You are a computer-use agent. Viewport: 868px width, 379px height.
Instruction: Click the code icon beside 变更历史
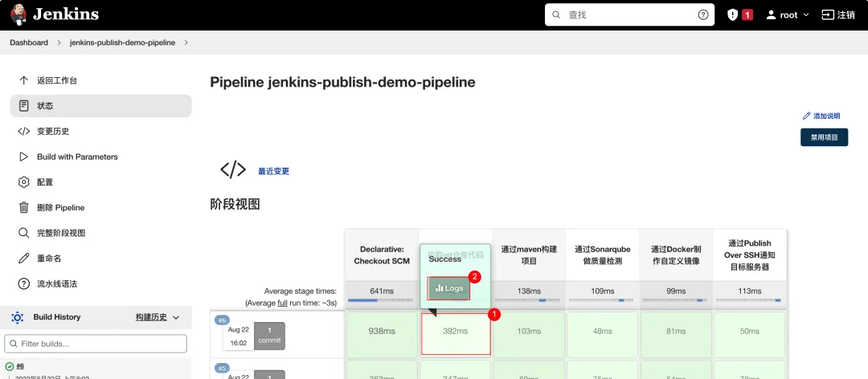click(x=23, y=131)
